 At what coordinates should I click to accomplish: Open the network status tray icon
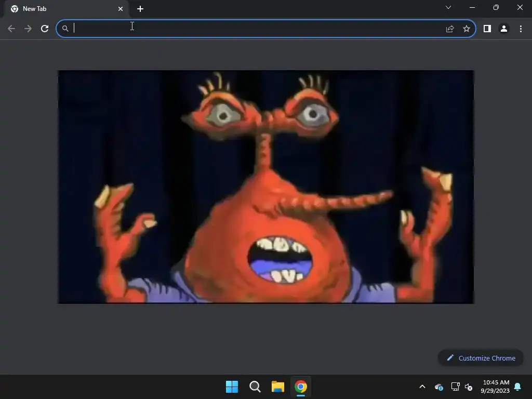(455, 387)
